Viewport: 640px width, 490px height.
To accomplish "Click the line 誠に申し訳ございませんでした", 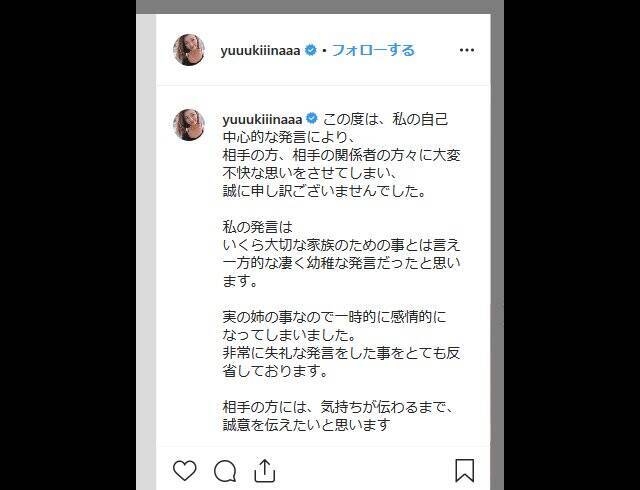I will pyautogui.click(x=324, y=191).
